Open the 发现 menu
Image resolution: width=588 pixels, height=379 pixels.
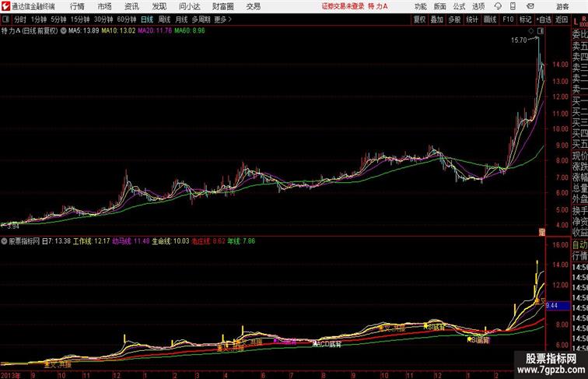tap(159, 6)
